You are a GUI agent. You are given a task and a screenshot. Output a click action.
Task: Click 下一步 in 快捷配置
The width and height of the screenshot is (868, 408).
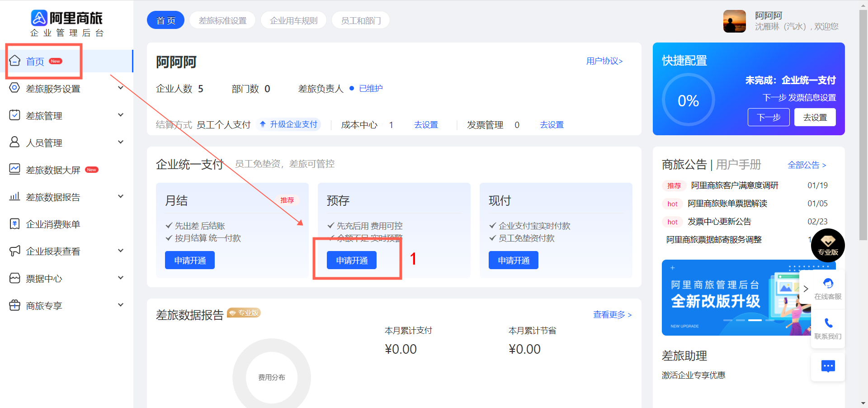pos(769,118)
